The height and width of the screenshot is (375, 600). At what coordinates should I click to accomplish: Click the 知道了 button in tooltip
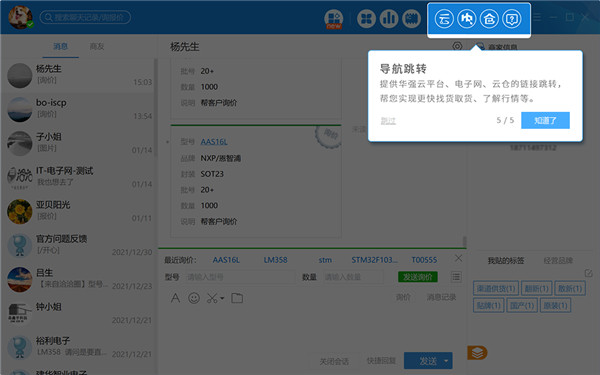545,120
